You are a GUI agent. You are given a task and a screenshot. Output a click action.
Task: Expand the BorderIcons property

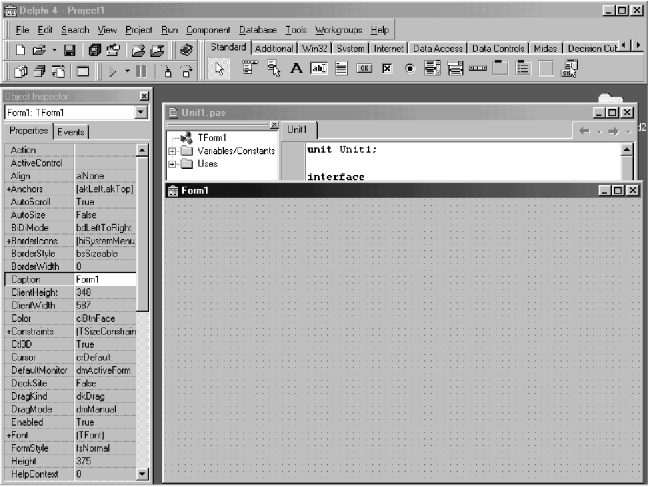click(x=8, y=241)
